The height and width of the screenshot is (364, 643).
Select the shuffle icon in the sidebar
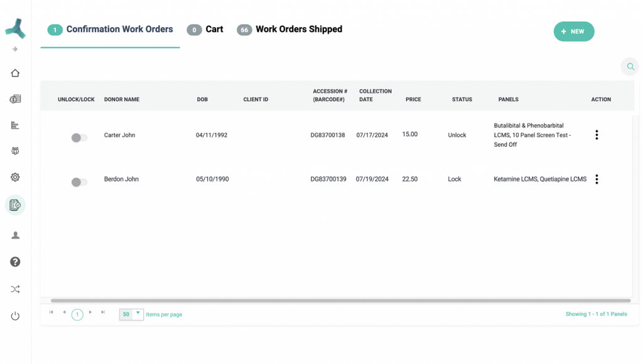pos(14,289)
